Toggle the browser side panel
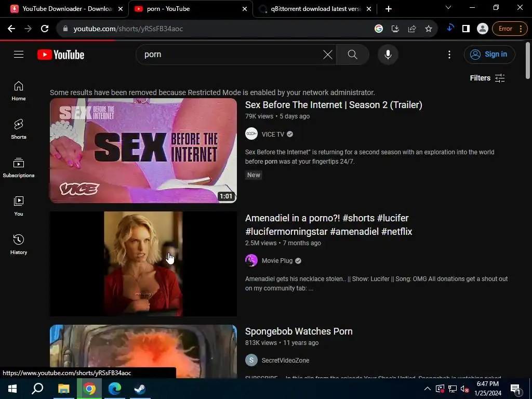Viewport: 532px width, 399px height. 466,29
